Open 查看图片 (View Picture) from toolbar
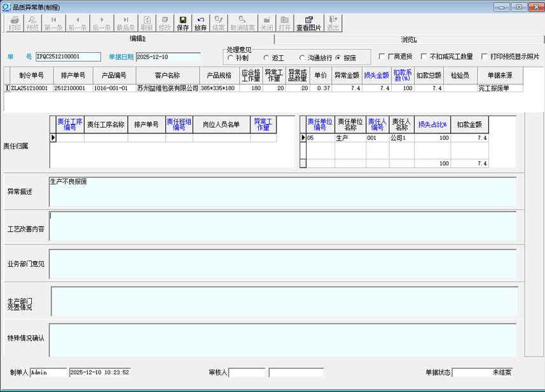Viewport: 545px width, 392px height. pyautogui.click(x=308, y=24)
